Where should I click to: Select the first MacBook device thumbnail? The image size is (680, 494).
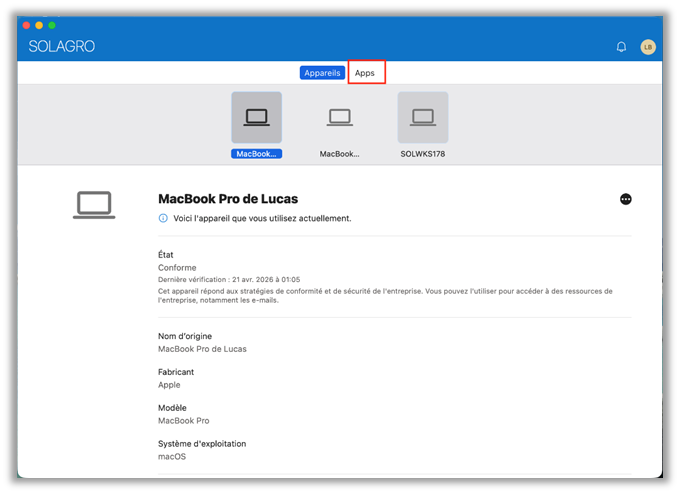(x=256, y=117)
